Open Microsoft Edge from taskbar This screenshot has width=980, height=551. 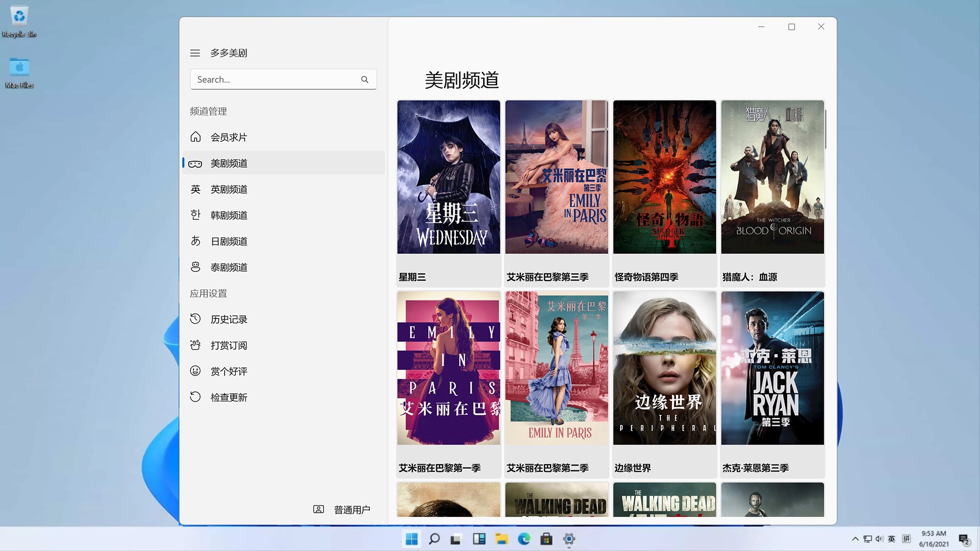click(524, 539)
